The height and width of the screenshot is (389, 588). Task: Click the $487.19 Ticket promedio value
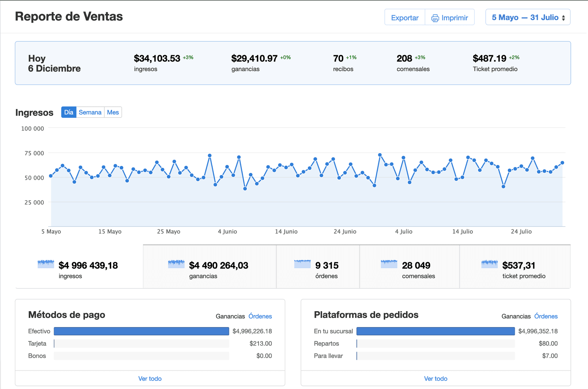[489, 58]
